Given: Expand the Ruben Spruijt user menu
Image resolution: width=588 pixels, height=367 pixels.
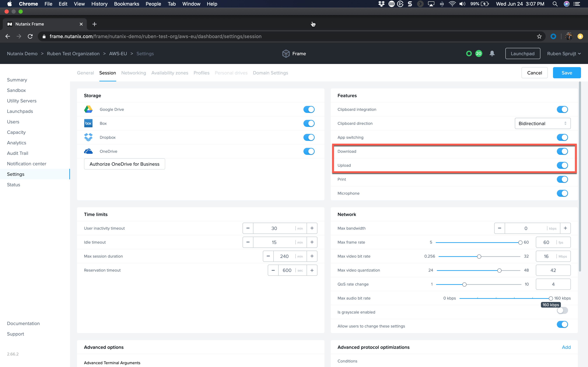Looking at the screenshot, I should tap(564, 53).
